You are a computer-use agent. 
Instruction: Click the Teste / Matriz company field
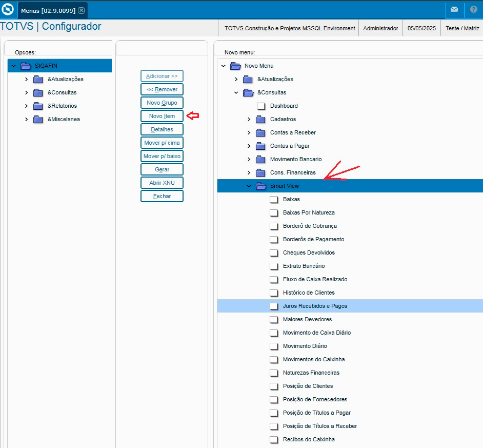pyautogui.click(x=462, y=28)
